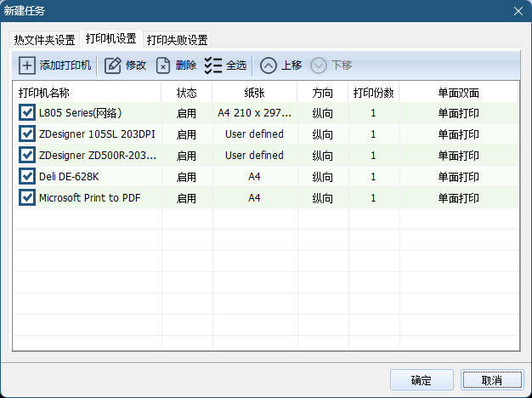Click the 修改 edit pencil icon

pyautogui.click(x=113, y=65)
